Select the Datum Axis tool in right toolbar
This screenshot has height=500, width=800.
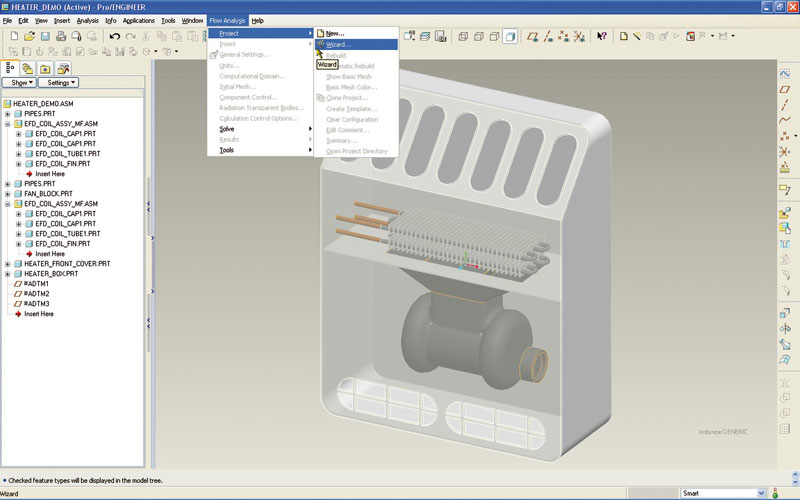click(785, 105)
